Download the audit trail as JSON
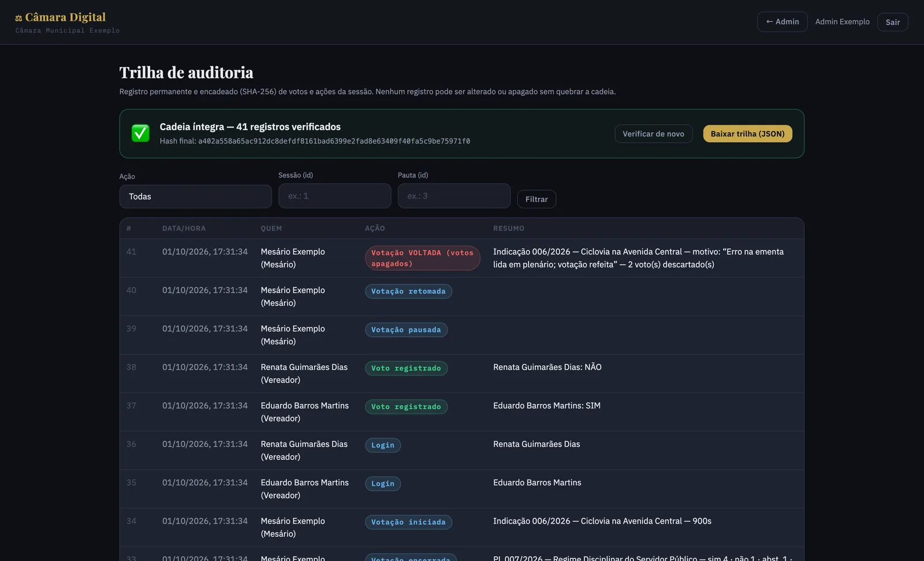Image resolution: width=924 pixels, height=561 pixels. (747, 134)
